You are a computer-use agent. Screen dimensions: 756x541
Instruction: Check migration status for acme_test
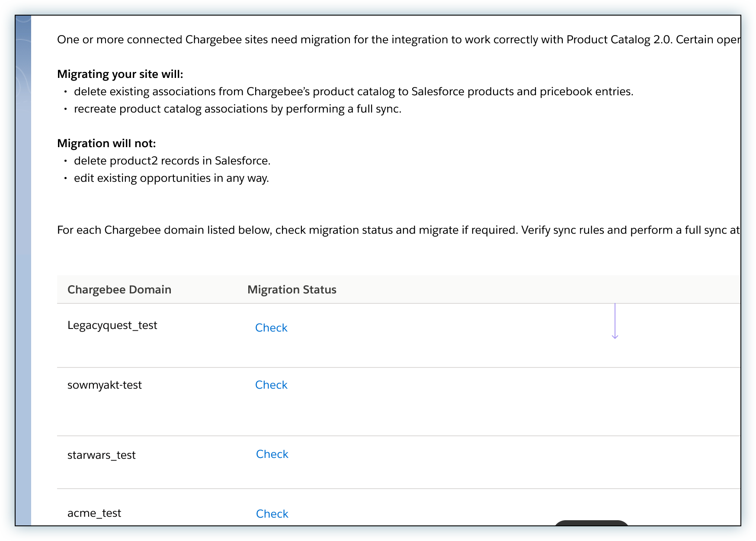[x=272, y=514]
